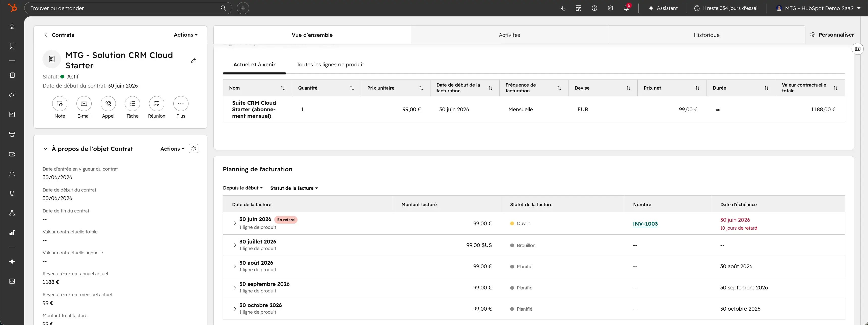Expand the 30 septembre 2026 invoice row

(235, 288)
